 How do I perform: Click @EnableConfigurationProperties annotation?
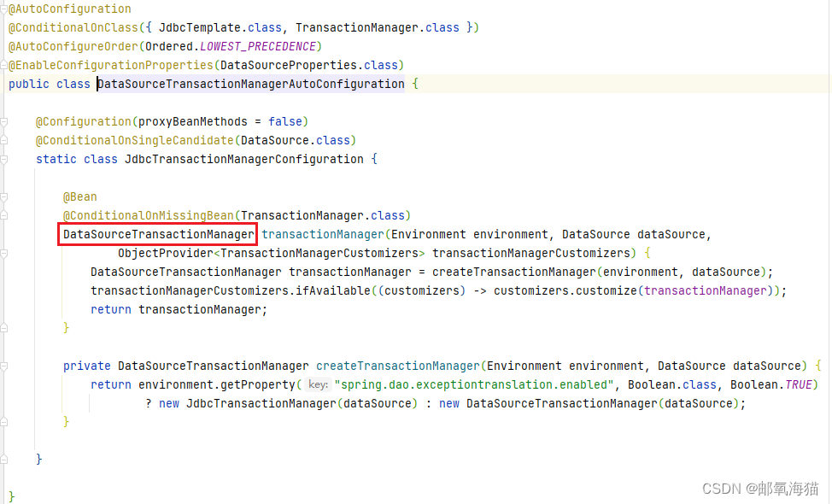[x=111, y=65]
